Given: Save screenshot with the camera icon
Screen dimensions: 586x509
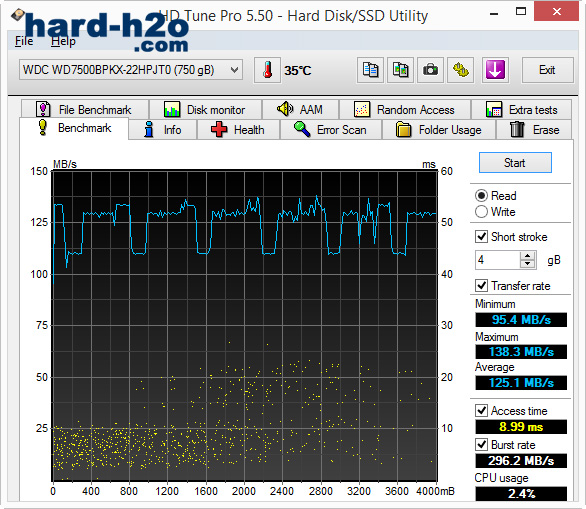Looking at the screenshot, I should click(430, 70).
